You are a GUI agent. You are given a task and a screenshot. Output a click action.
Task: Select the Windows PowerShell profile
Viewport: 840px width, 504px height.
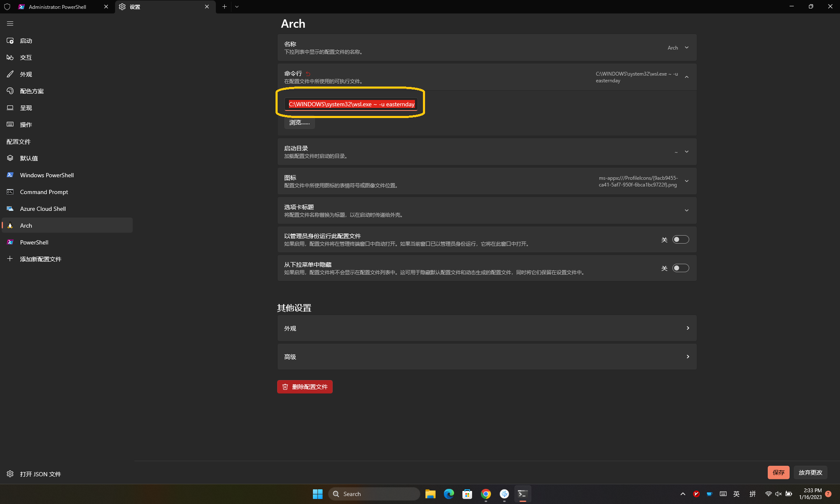point(67,175)
